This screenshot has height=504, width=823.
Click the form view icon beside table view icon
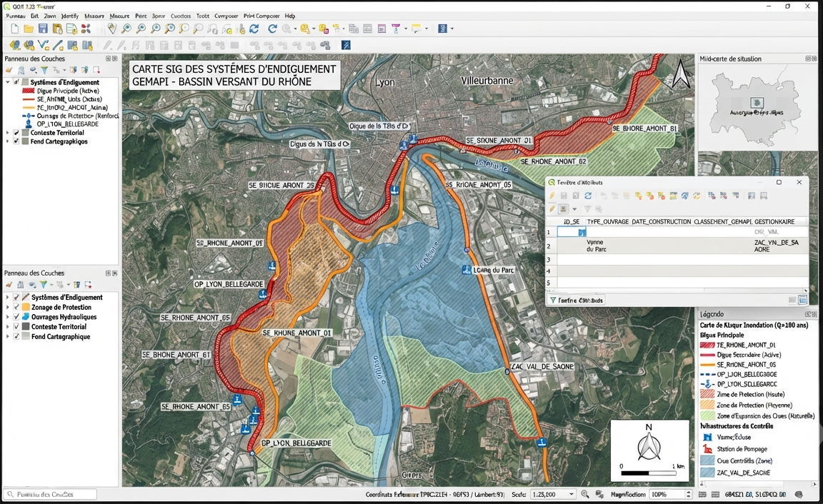(x=792, y=300)
